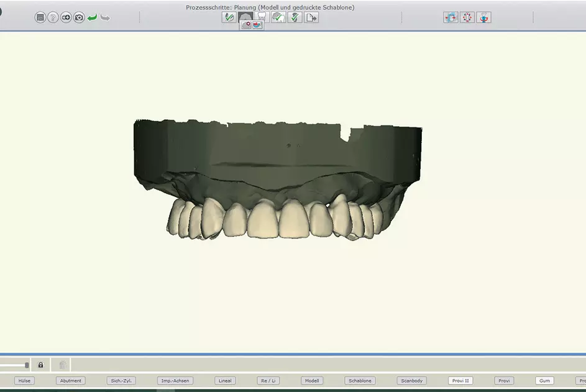This screenshot has height=392, width=586.
Task: Toggle Schablone visibility
Action: click(360, 380)
